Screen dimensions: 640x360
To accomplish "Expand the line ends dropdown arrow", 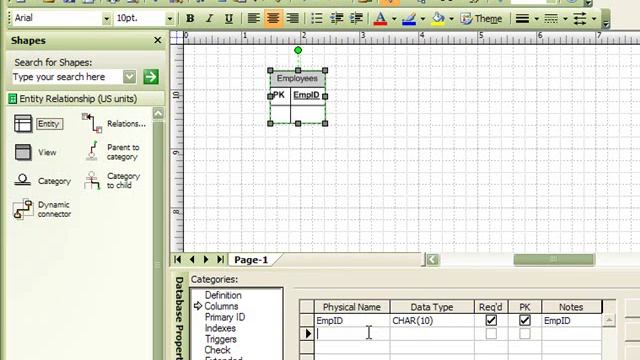I will [593, 19].
